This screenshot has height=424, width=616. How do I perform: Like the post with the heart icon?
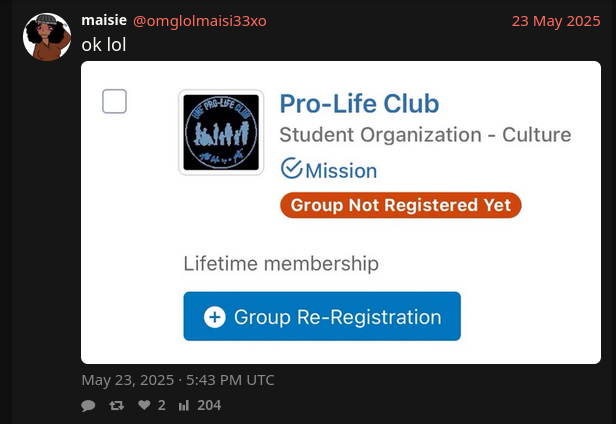coord(144,405)
